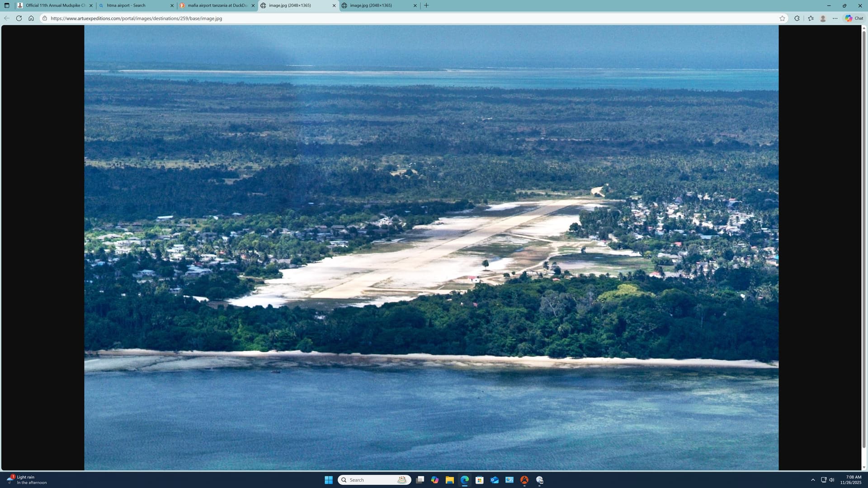868x488 pixels.
Task: Open Task View on the taskbar
Action: (420, 480)
